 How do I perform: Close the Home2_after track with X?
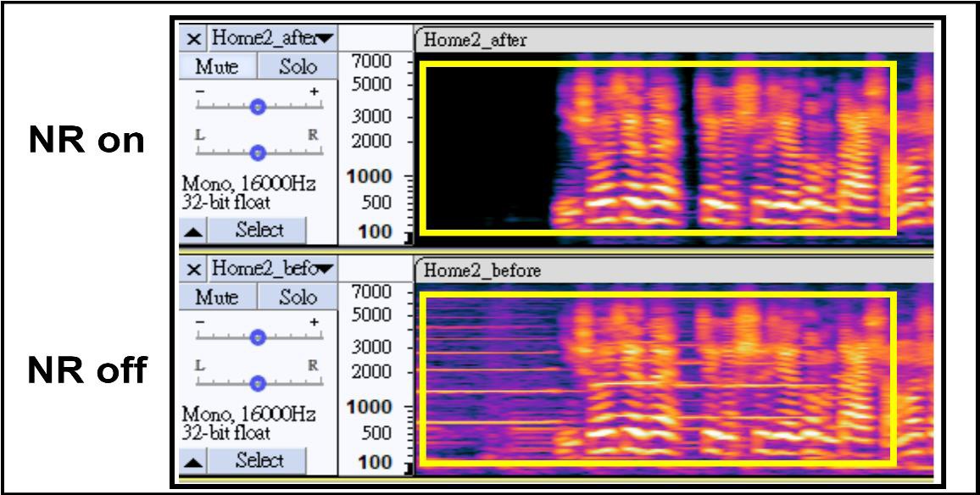pos(195,38)
